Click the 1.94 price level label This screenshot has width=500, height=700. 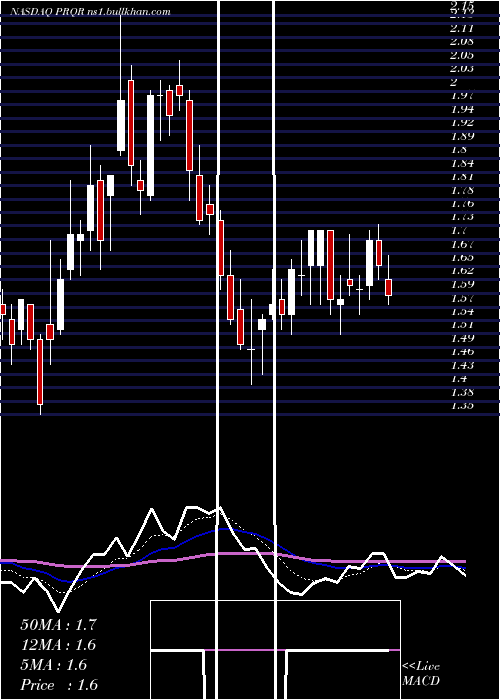click(462, 109)
